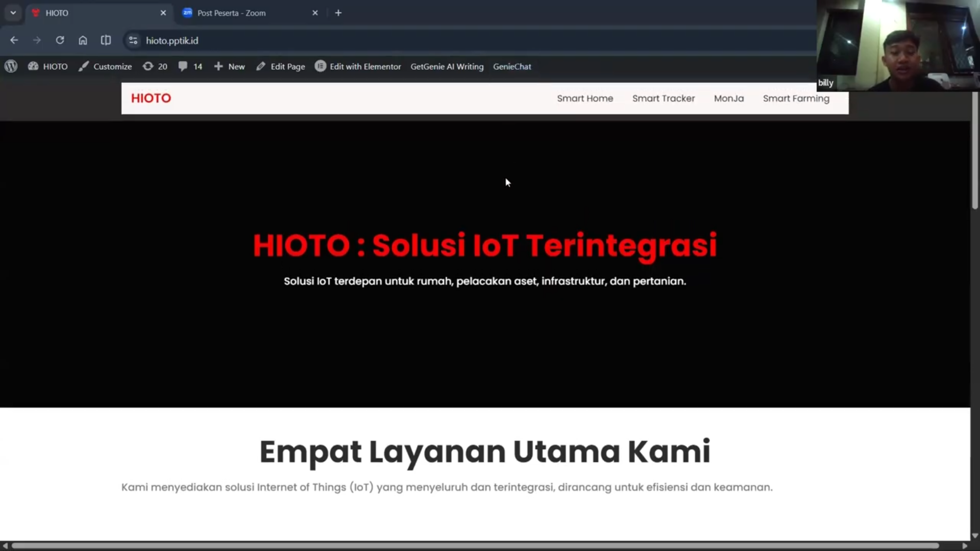Open the Smart Home navigation link
The image size is (980, 551).
(x=585, y=98)
